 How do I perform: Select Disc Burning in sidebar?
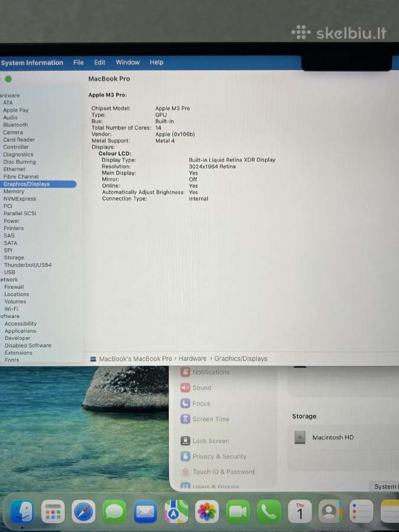pos(20,162)
